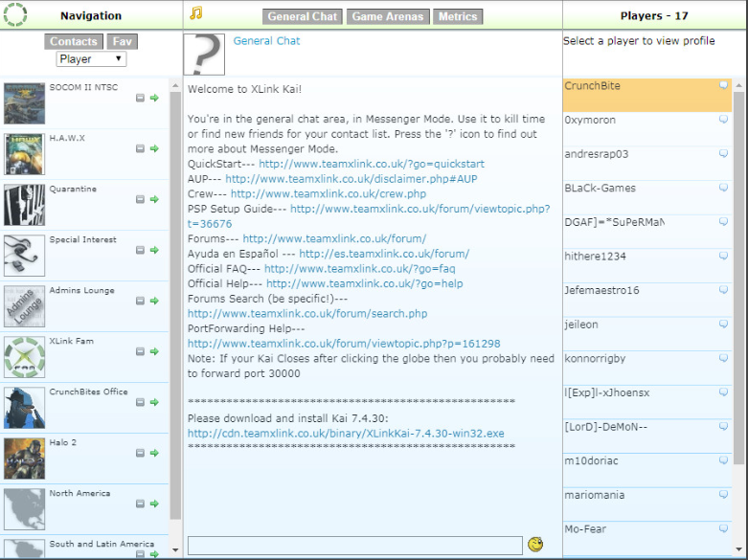The image size is (748, 560).
Task: Toggle the music note sound icon
Action: pyautogui.click(x=195, y=12)
